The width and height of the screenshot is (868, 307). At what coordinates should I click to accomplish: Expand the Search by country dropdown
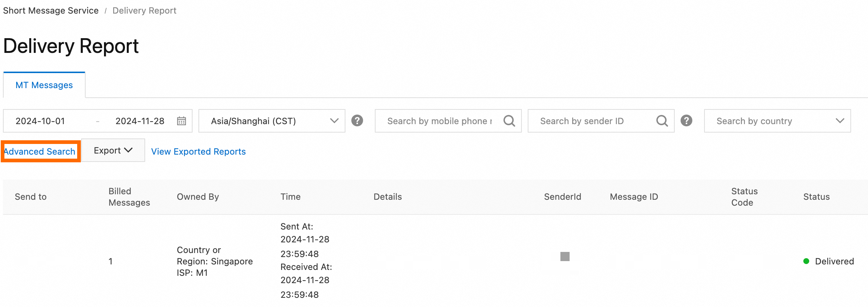pos(777,121)
